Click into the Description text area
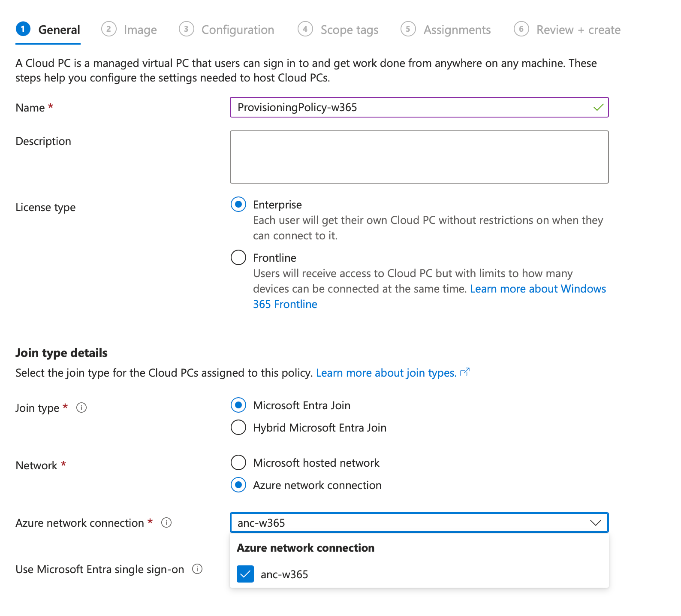 click(419, 157)
